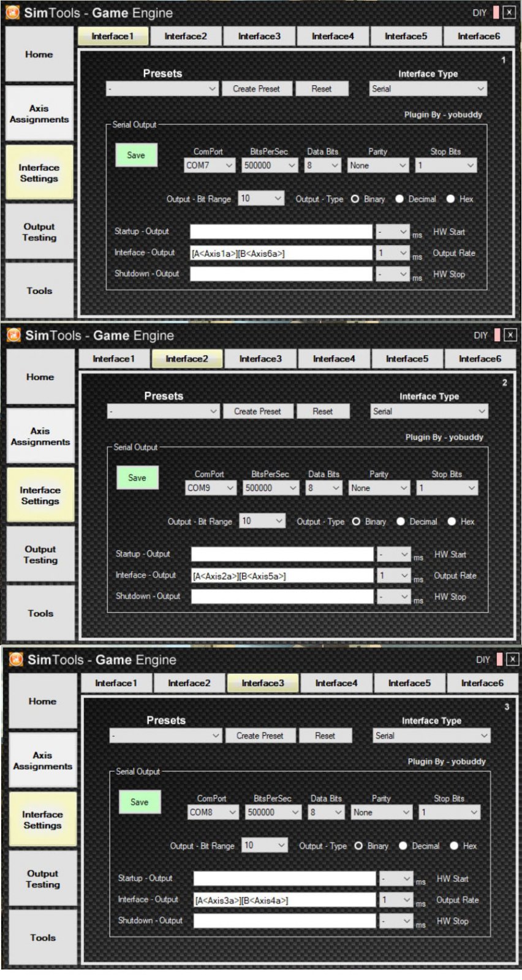Click Save in the COM9 window

click(137, 478)
